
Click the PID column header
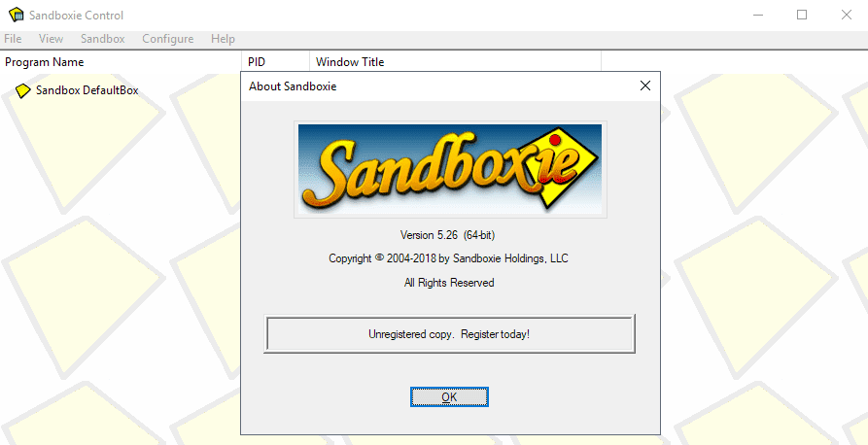click(257, 62)
